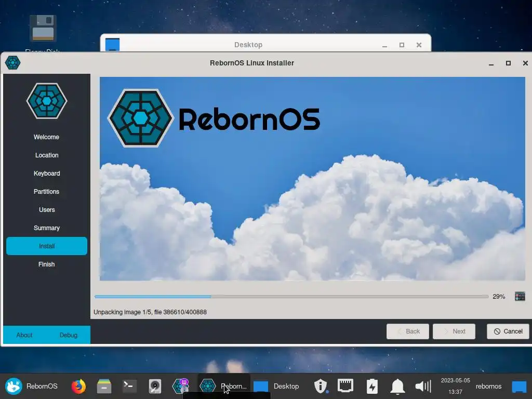Viewport: 532px width, 399px height.
Task: Open the file manager taskbar icon
Action: (x=104, y=386)
